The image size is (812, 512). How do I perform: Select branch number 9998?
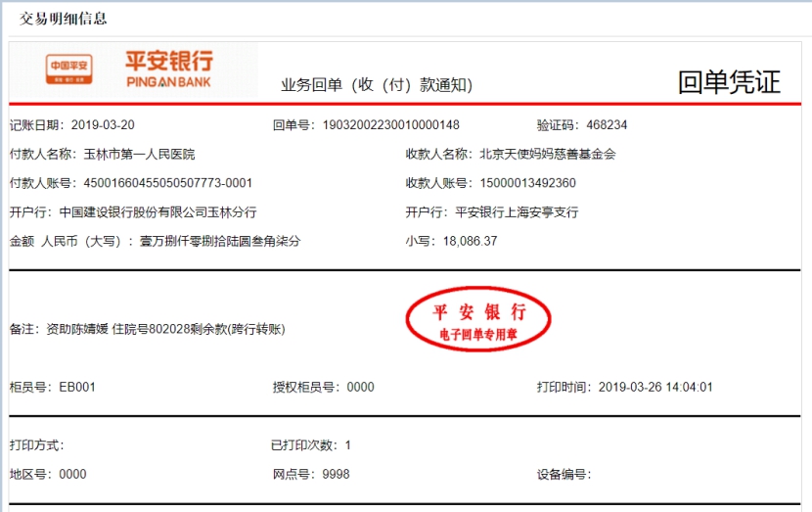(x=336, y=474)
